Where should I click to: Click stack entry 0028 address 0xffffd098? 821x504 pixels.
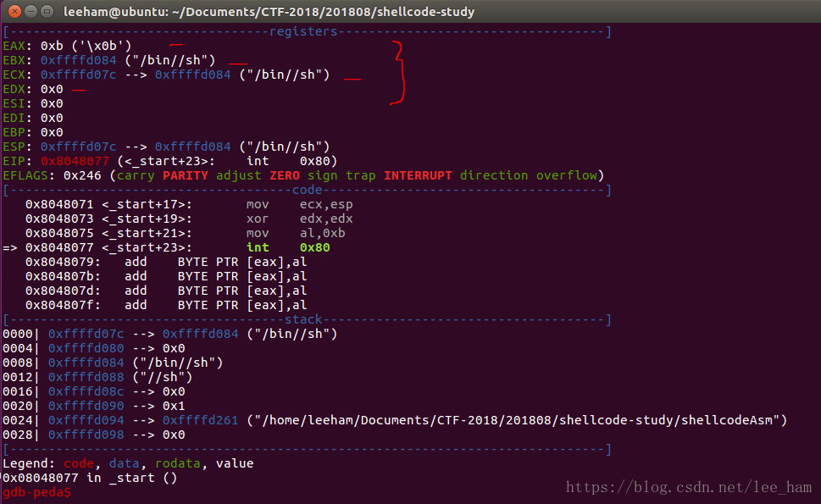(x=86, y=435)
